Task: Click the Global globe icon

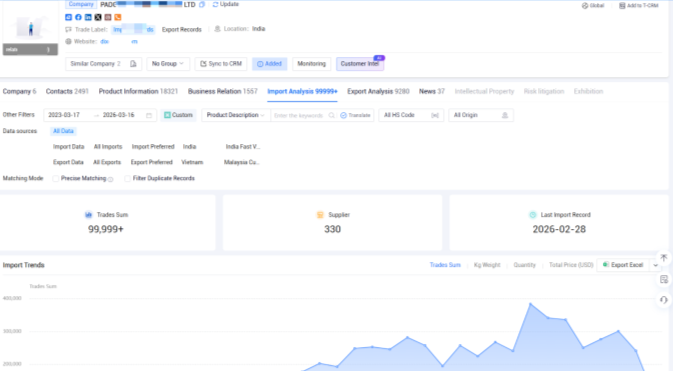Action: point(585,6)
